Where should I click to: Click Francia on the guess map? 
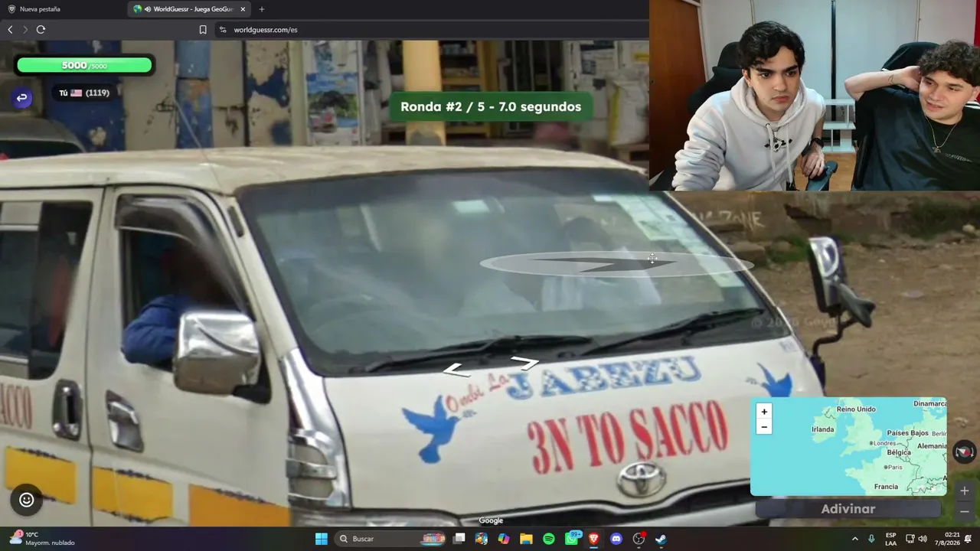(886, 487)
